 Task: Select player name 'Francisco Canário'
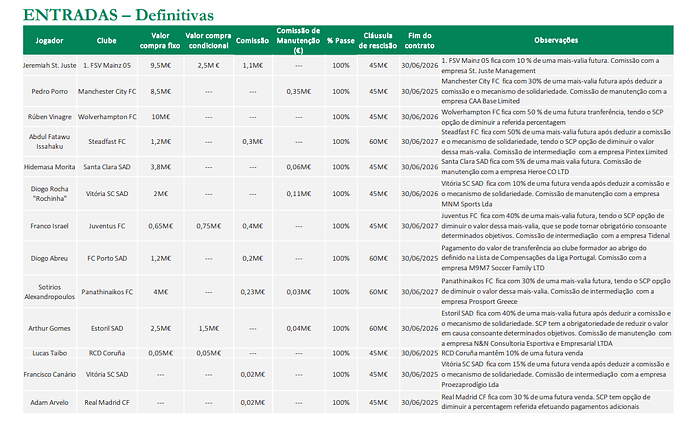(x=49, y=375)
